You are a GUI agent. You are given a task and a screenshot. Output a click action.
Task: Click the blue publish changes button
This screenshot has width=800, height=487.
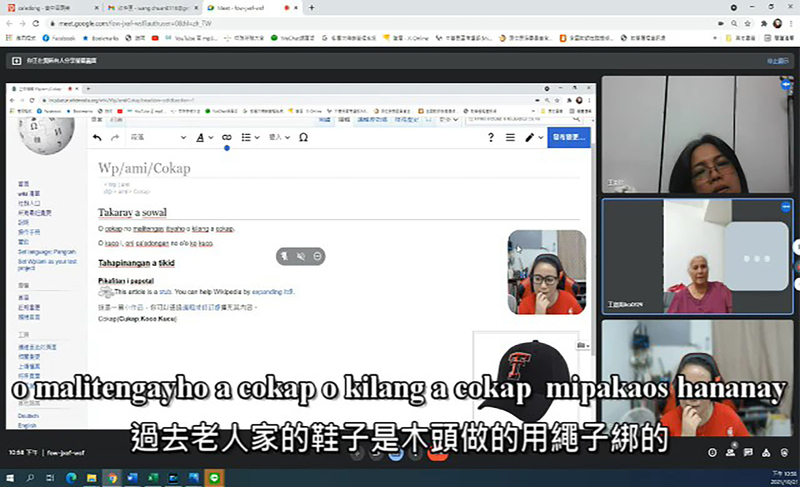coord(568,137)
